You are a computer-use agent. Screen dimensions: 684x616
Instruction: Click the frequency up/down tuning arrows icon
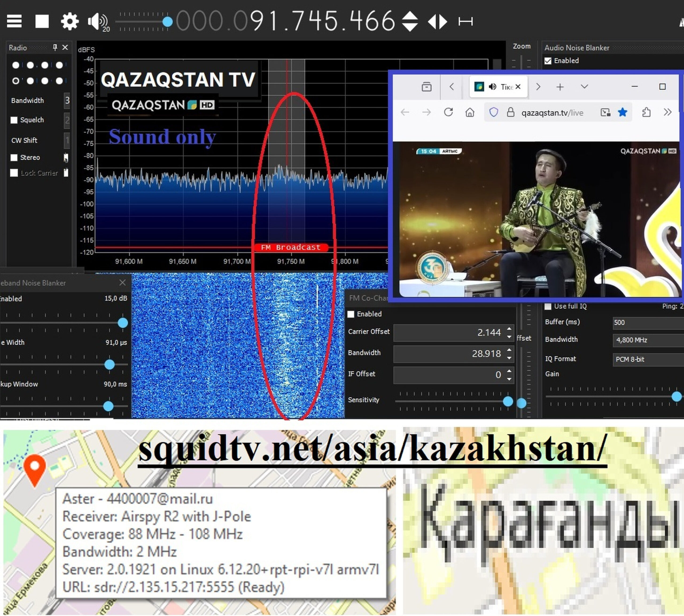[x=410, y=21]
